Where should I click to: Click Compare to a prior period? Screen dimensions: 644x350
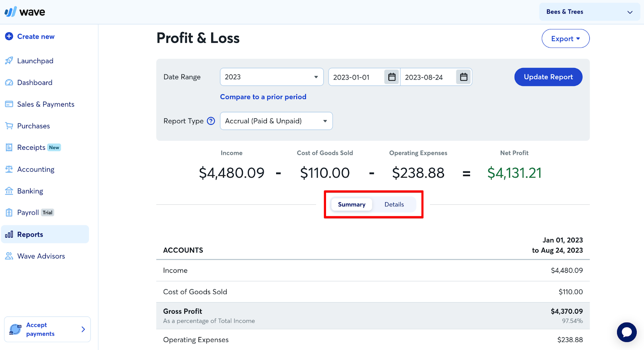[263, 97]
